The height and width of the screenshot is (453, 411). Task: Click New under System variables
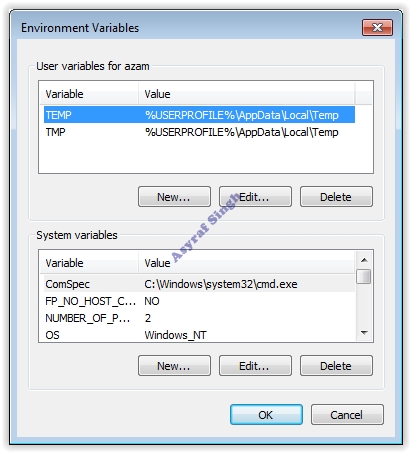174,366
